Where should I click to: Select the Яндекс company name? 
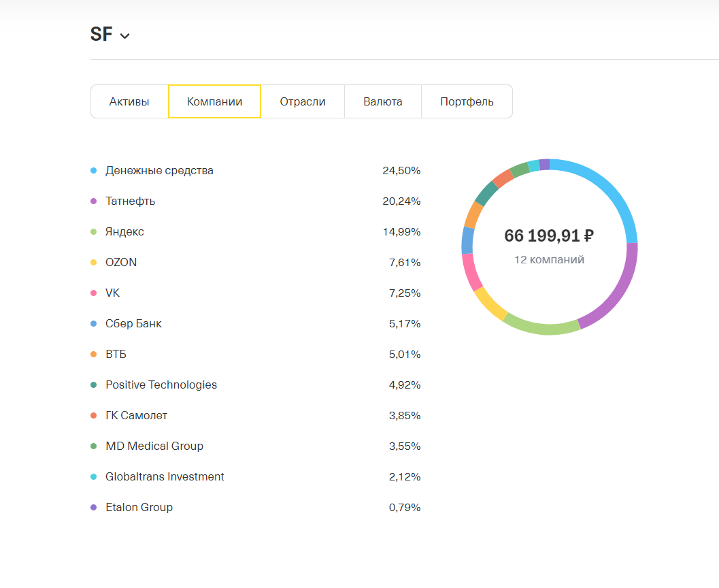pyautogui.click(x=124, y=231)
